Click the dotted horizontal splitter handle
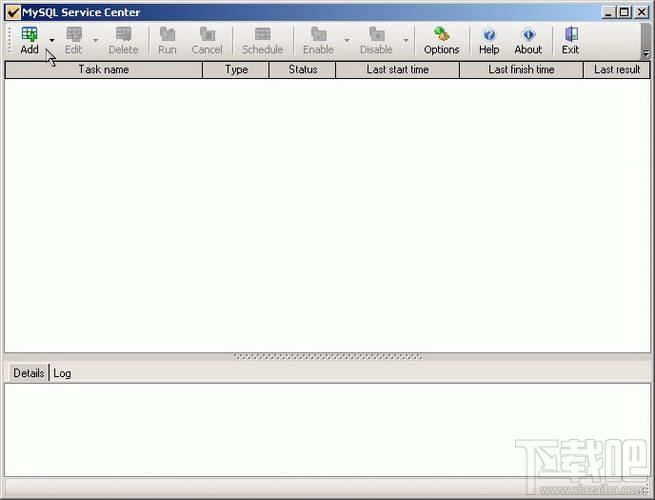The image size is (655, 500). tap(328, 357)
